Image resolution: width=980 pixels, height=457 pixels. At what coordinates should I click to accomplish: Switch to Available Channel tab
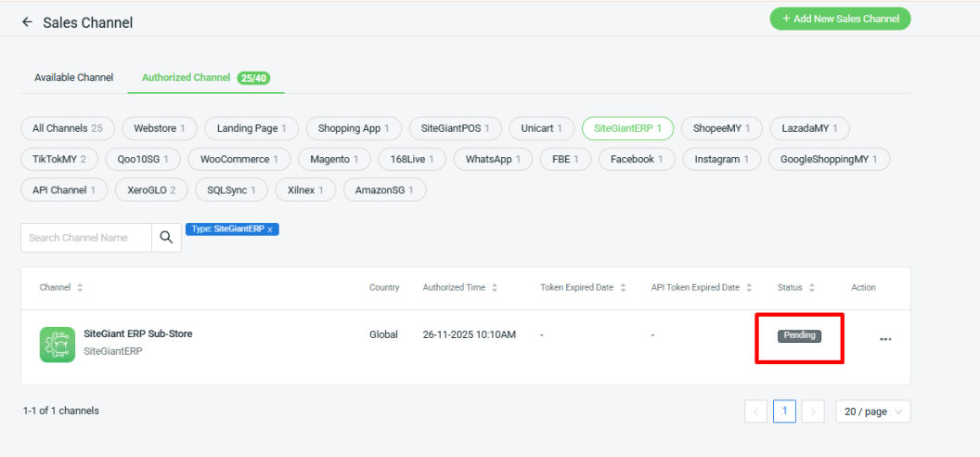pyautogui.click(x=74, y=78)
